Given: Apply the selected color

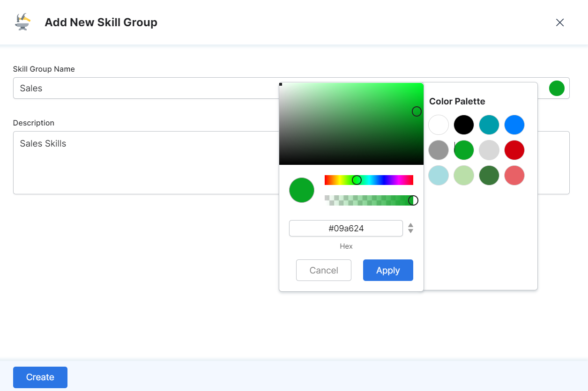Looking at the screenshot, I should pyautogui.click(x=388, y=270).
